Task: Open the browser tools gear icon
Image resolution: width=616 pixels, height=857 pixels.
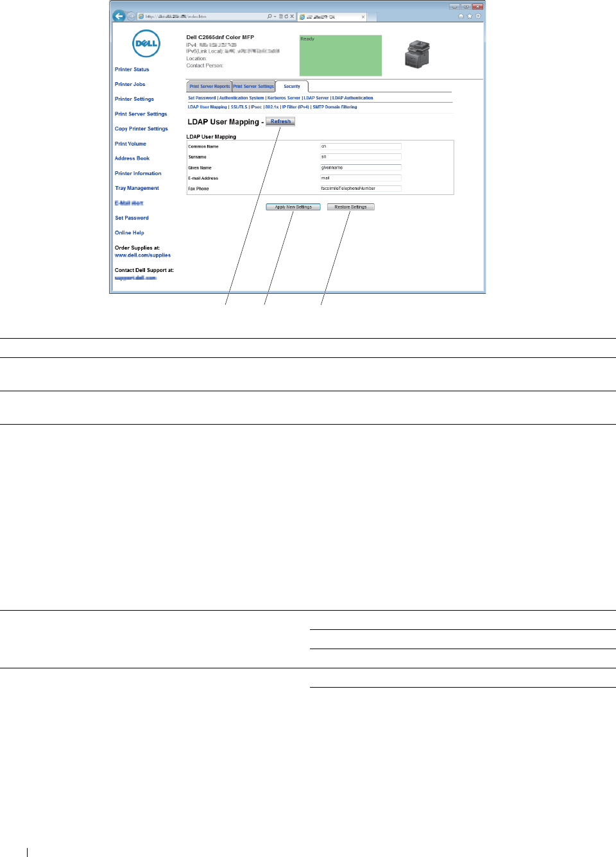Action: click(478, 16)
